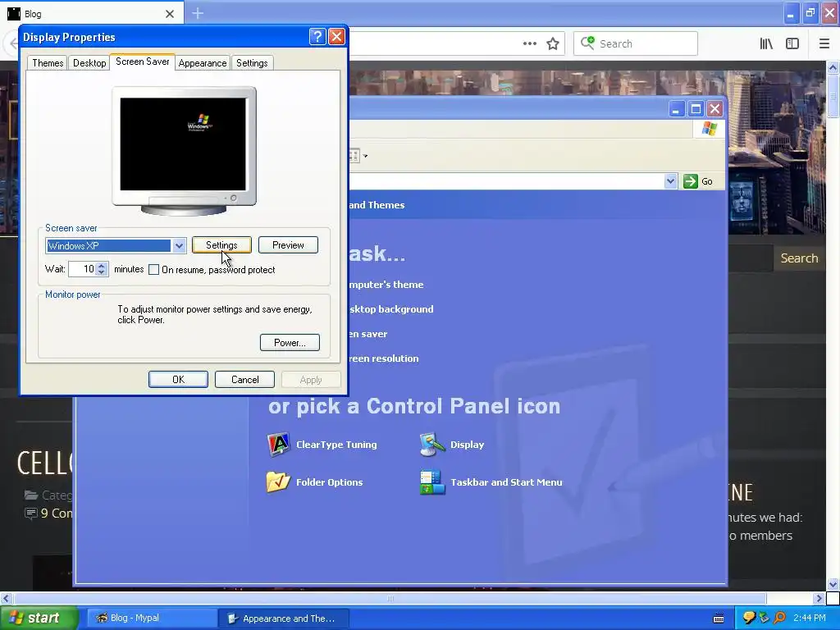Screen dimensions: 840x630
Task: Switch to the Desktop tab
Action: (89, 63)
